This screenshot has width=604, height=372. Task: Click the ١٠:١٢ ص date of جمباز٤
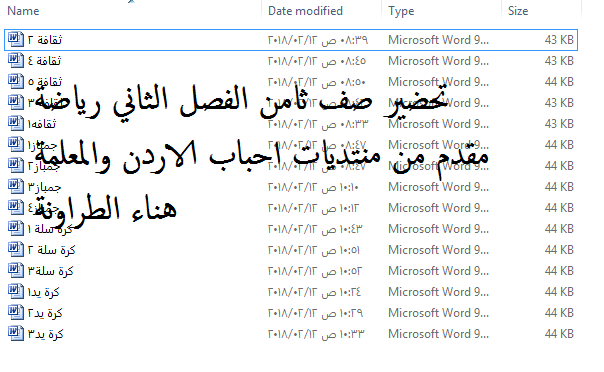314,208
